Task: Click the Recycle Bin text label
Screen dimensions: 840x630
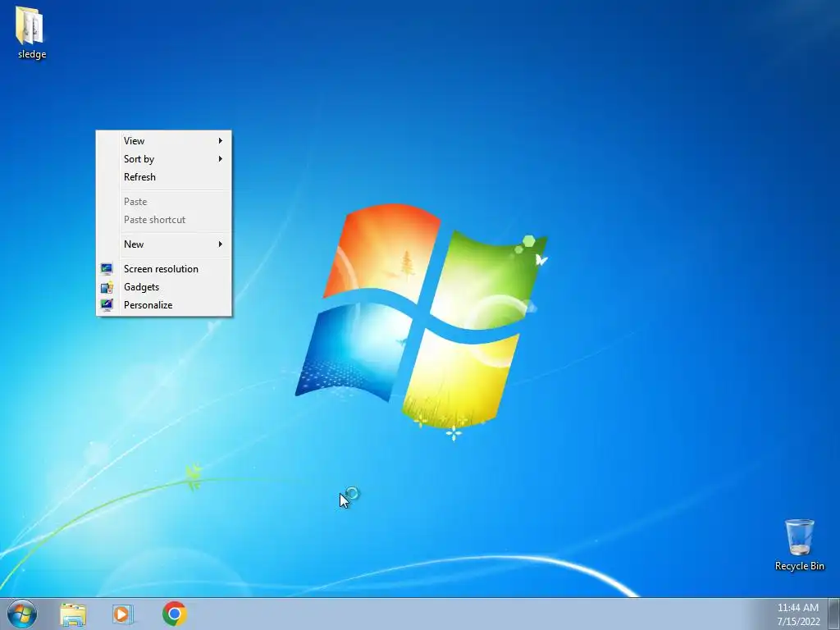Action: (799, 566)
